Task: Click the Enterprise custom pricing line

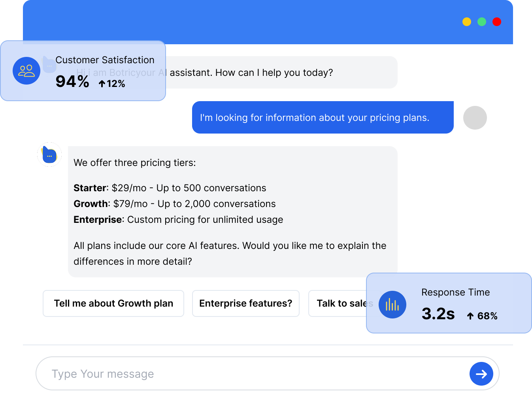Action: 178,220
